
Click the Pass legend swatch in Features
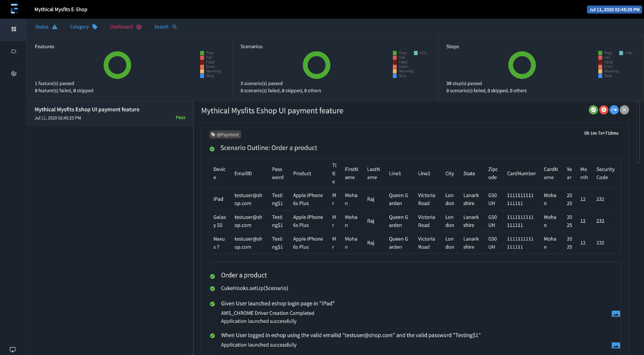[x=202, y=53]
